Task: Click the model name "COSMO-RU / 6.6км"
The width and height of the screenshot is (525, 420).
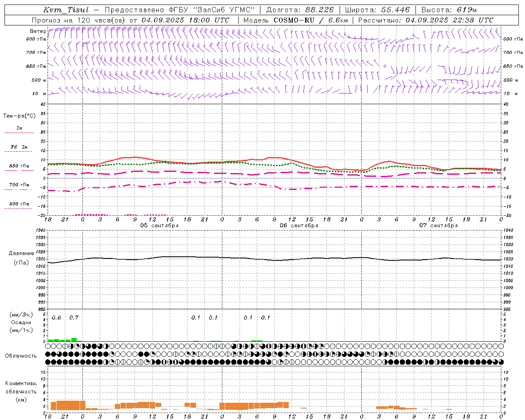Action: click(310, 20)
